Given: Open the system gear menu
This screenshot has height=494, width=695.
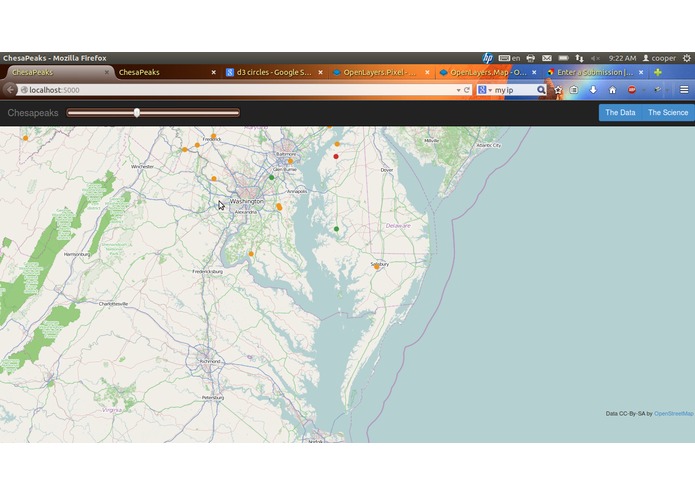Looking at the screenshot, I should [687, 58].
